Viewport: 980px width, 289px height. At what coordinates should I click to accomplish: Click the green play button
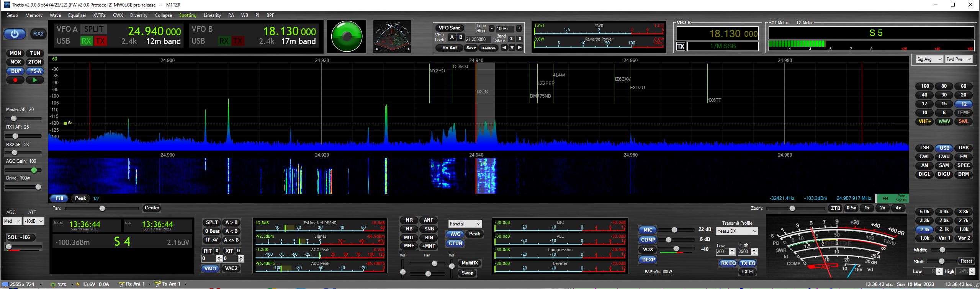35,80
